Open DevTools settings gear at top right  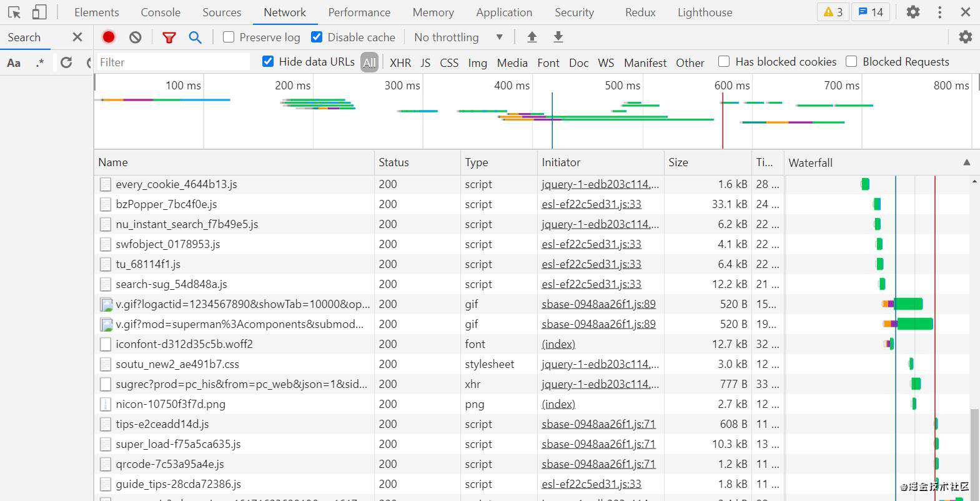point(913,12)
